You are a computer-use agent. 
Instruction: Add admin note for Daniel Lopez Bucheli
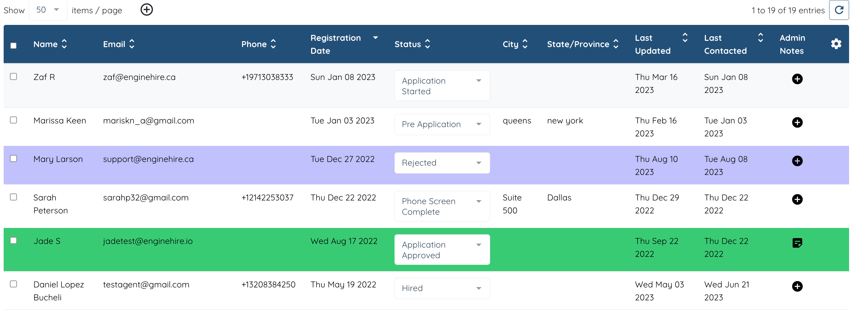[x=797, y=286]
